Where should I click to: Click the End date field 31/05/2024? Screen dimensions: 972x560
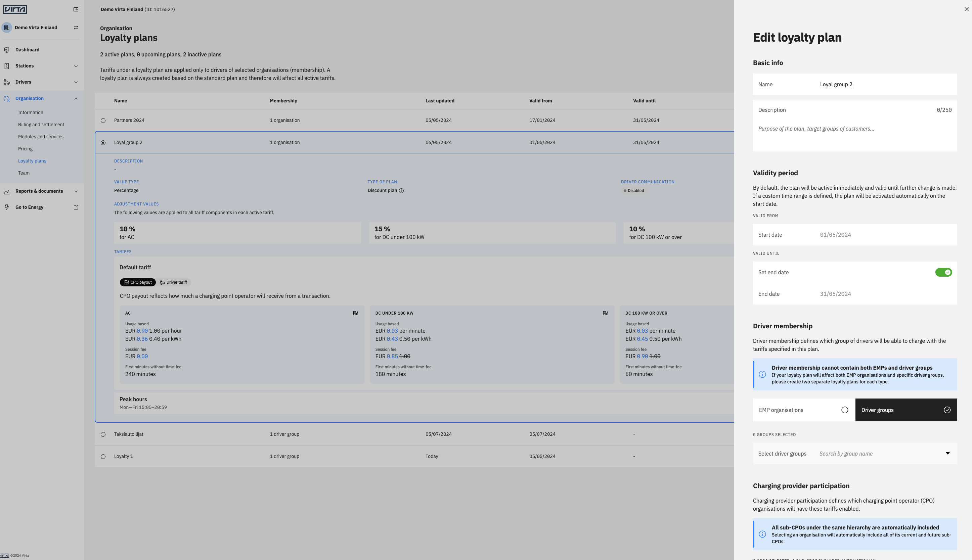pyautogui.click(x=855, y=294)
